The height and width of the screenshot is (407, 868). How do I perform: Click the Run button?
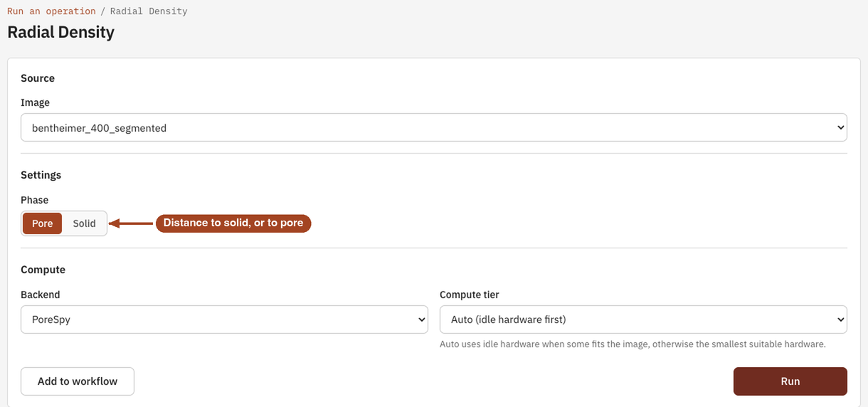coord(790,381)
